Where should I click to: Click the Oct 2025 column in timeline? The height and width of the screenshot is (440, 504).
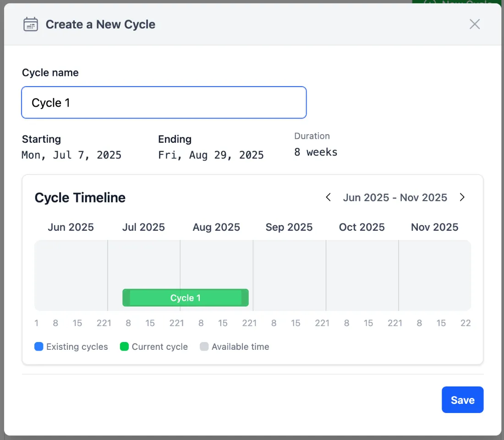point(362,275)
